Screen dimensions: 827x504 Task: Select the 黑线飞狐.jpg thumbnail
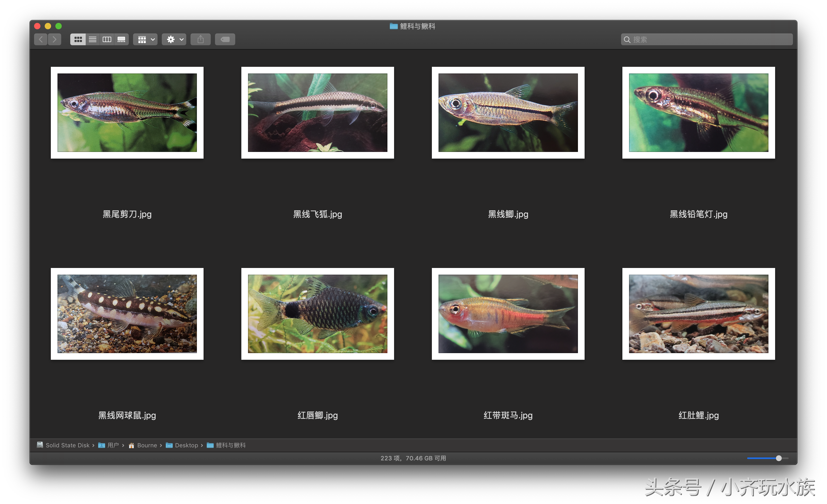[317, 113]
